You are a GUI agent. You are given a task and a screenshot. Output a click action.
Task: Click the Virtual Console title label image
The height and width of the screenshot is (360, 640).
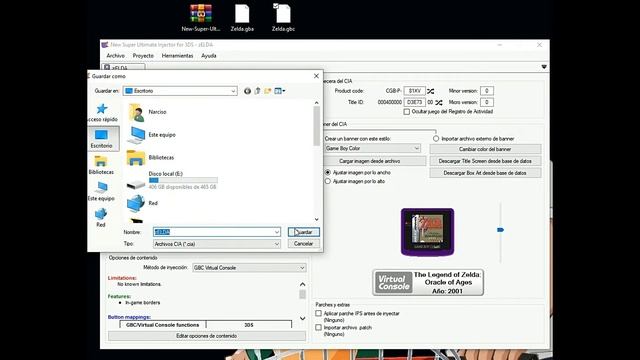coord(428,282)
